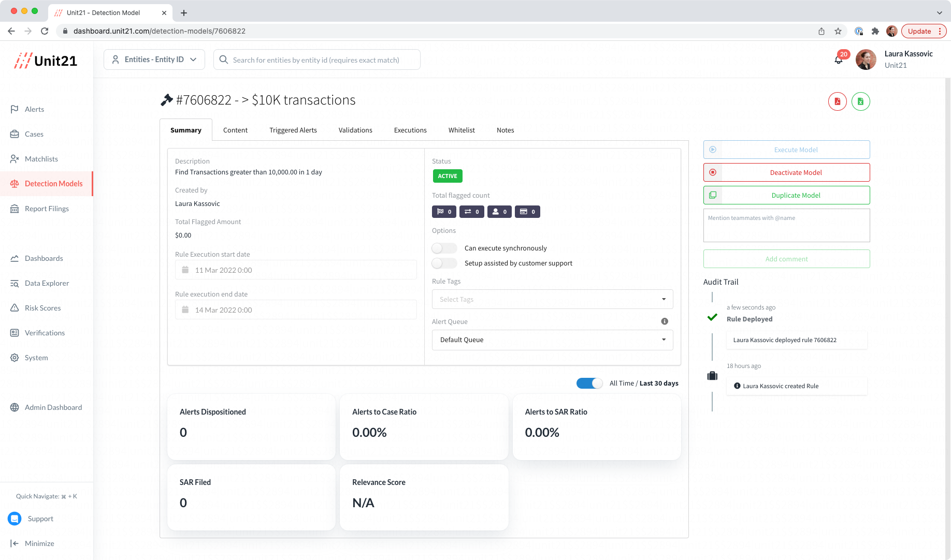Click the flagged transactions count badge
The height and width of the screenshot is (560, 951).
pos(472,212)
